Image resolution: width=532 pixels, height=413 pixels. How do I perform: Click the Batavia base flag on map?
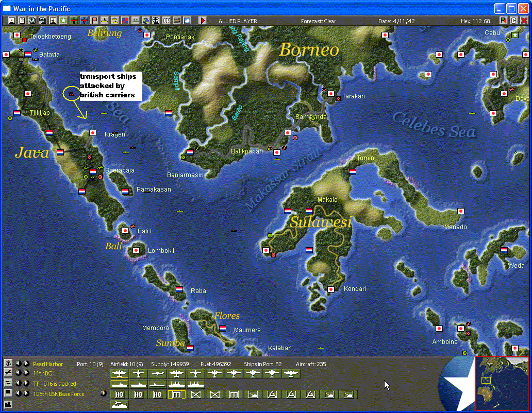coord(28,54)
